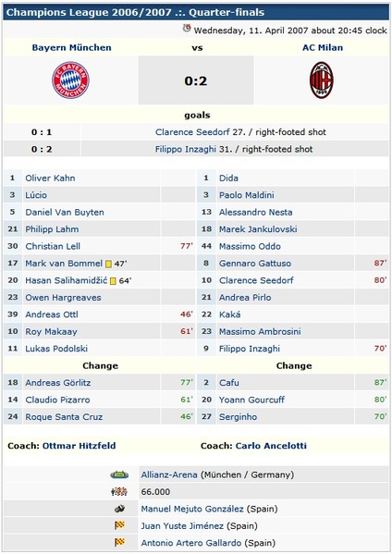Select substitute Roque Santa Cruz
The height and width of the screenshot is (554, 392).
[x=64, y=417]
